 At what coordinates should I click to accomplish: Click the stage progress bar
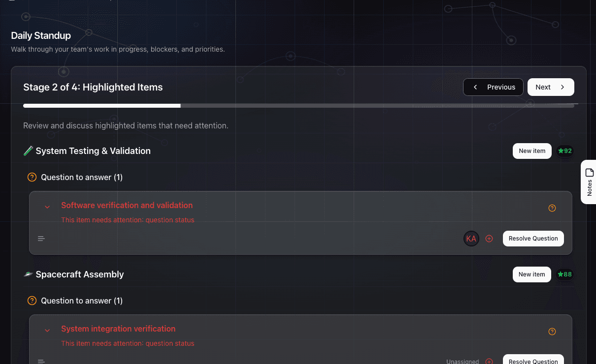click(x=298, y=105)
